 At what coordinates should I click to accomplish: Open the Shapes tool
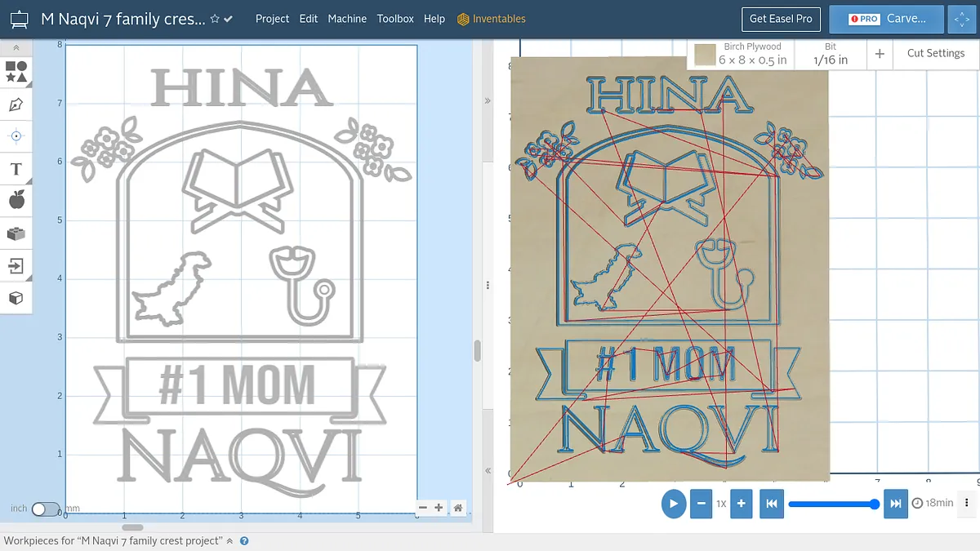coord(16,72)
